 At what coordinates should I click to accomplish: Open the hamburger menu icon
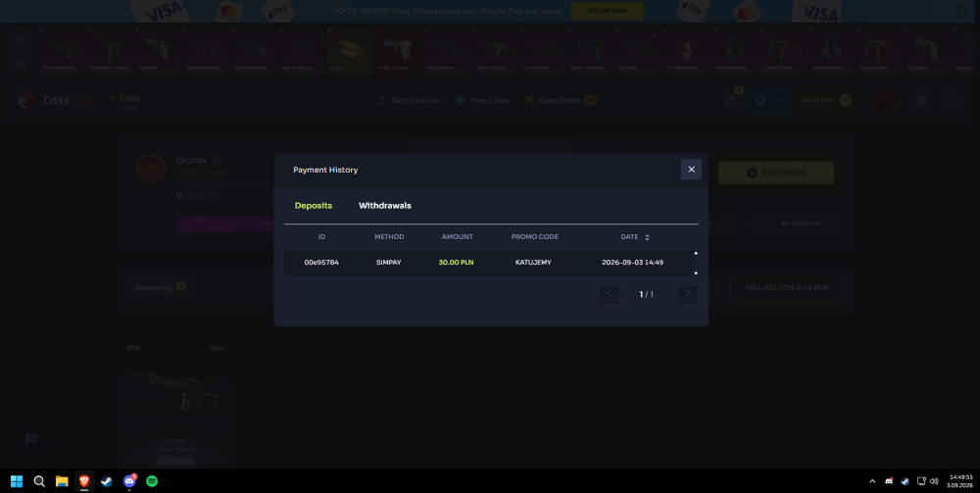pyautogui.click(x=950, y=100)
